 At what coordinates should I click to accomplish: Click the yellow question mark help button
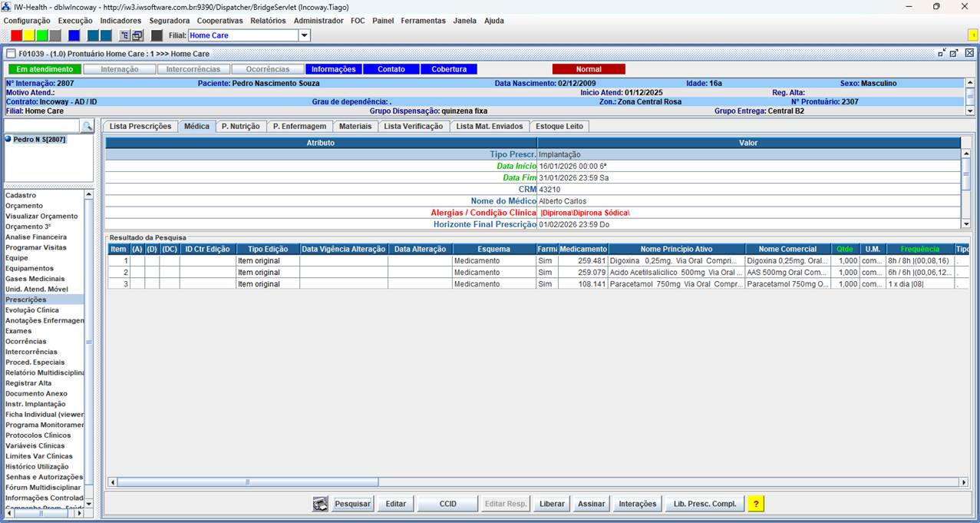(x=756, y=504)
